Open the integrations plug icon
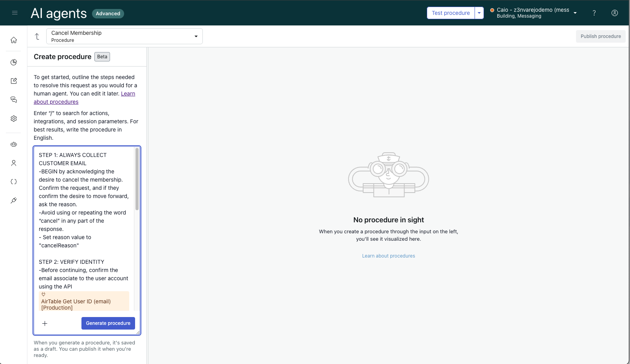 click(14, 200)
